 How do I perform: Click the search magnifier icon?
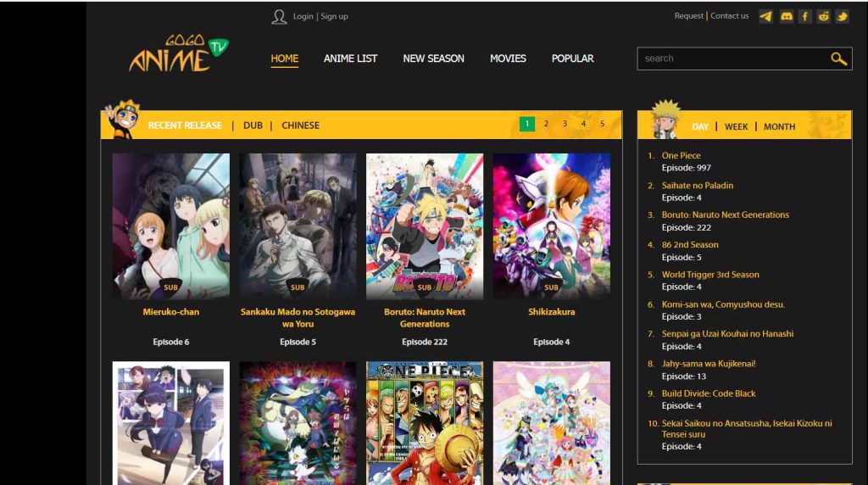tap(838, 59)
